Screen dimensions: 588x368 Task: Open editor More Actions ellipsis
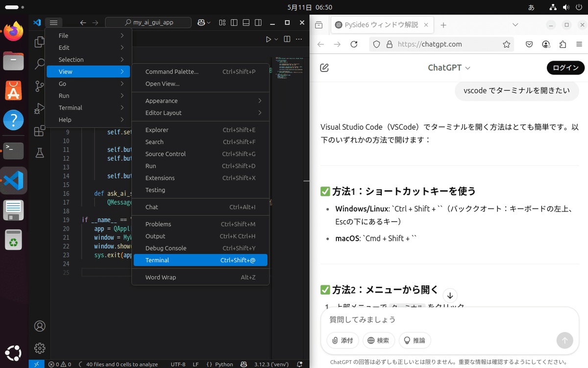[x=299, y=39]
